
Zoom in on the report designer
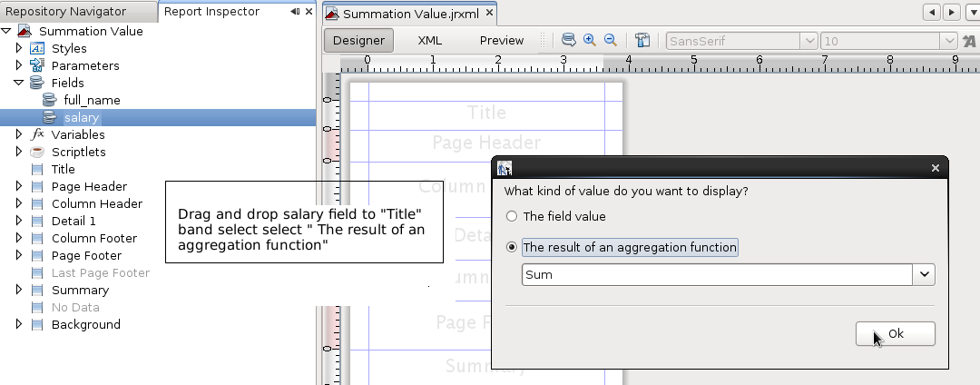tap(590, 40)
